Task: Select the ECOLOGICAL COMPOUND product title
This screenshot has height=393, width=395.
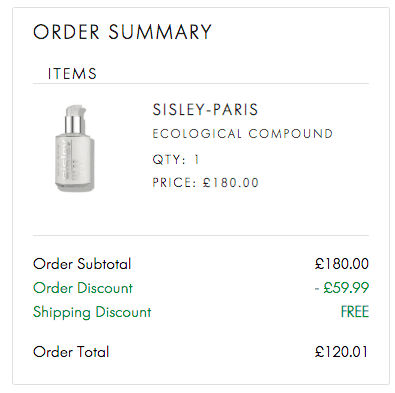Action: 242,134
